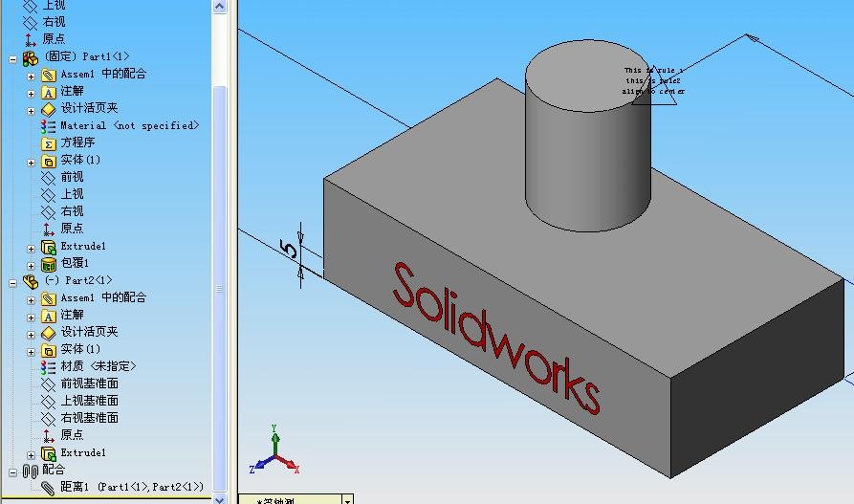Screen dimensions: 854x504
Task: Click 设计活页夹 design binder icon under Part2
Action: pos(49,333)
